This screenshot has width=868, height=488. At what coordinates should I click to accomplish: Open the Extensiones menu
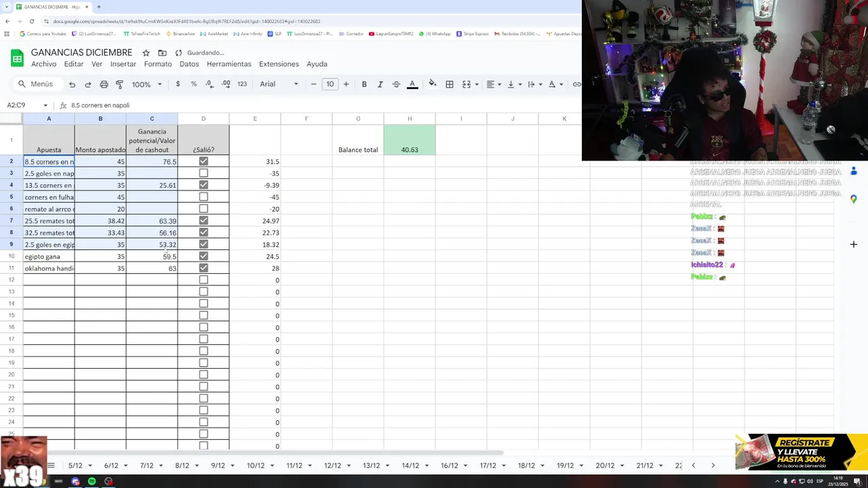tap(279, 64)
